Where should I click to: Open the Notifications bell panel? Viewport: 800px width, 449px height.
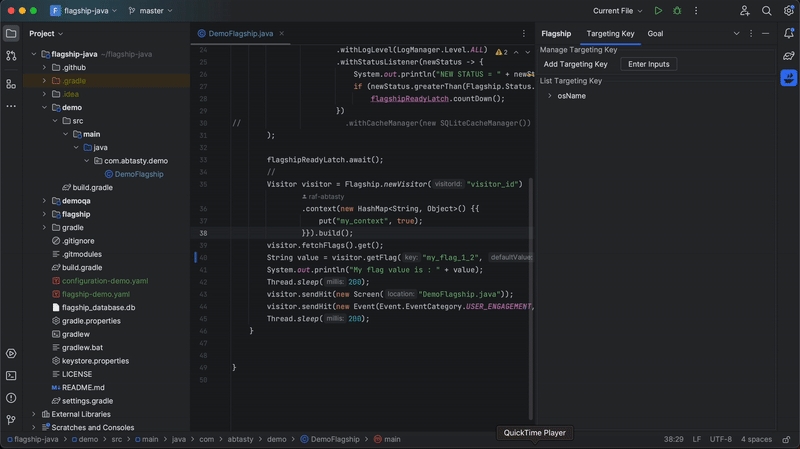(789, 33)
